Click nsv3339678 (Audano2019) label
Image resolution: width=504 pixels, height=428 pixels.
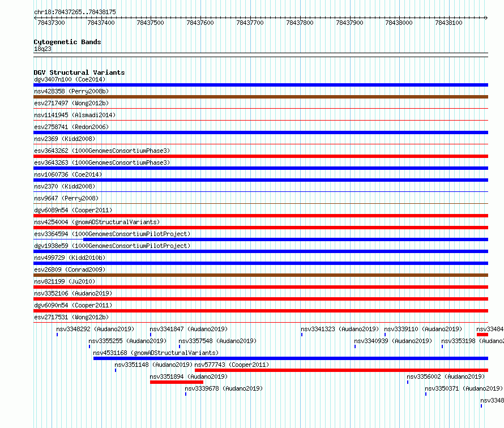point(224,388)
